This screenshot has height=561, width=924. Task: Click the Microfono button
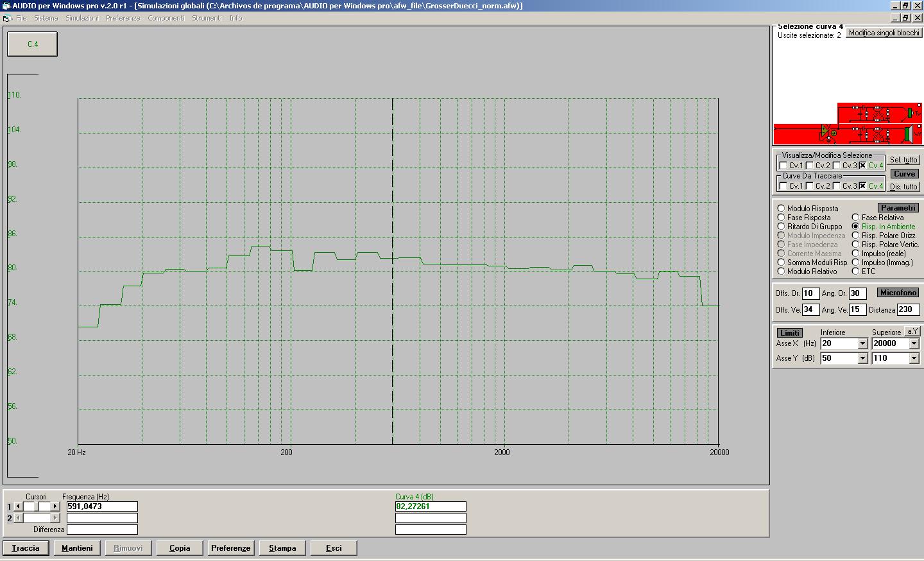point(898,293)
